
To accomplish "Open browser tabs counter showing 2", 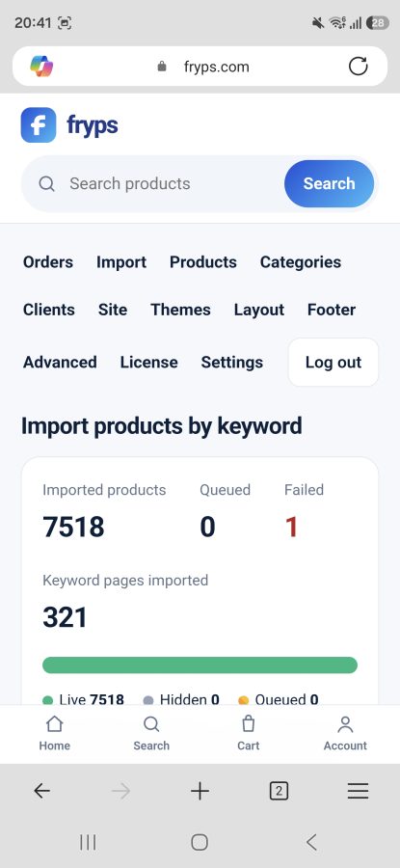I will click(279, 792).
